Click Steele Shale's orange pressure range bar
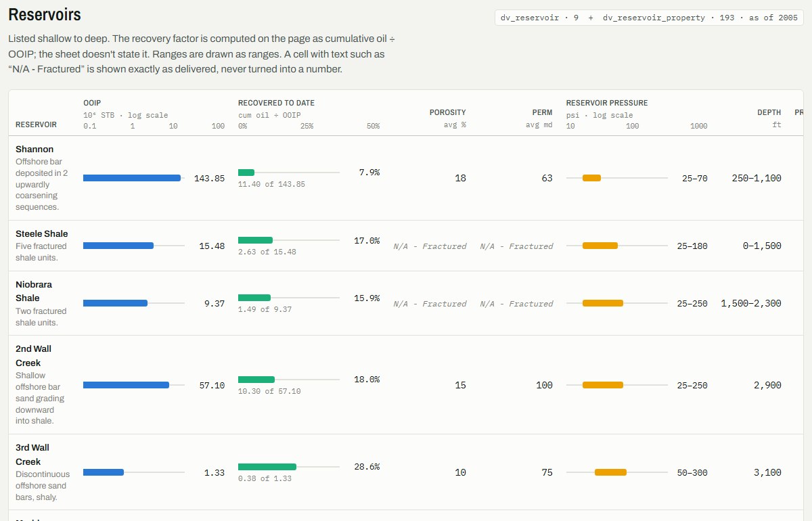Image resolution: width=812 pixels, height=521 pixels. 600,246
